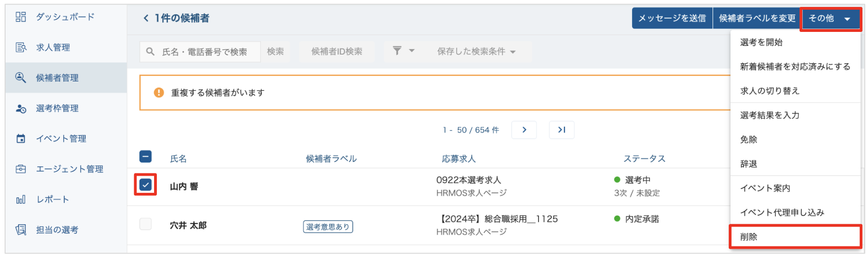Image resolution: width=868 pixels, height=258 pixels.
Task: Click the メッセージを送信 button
Action: point(672,18)
